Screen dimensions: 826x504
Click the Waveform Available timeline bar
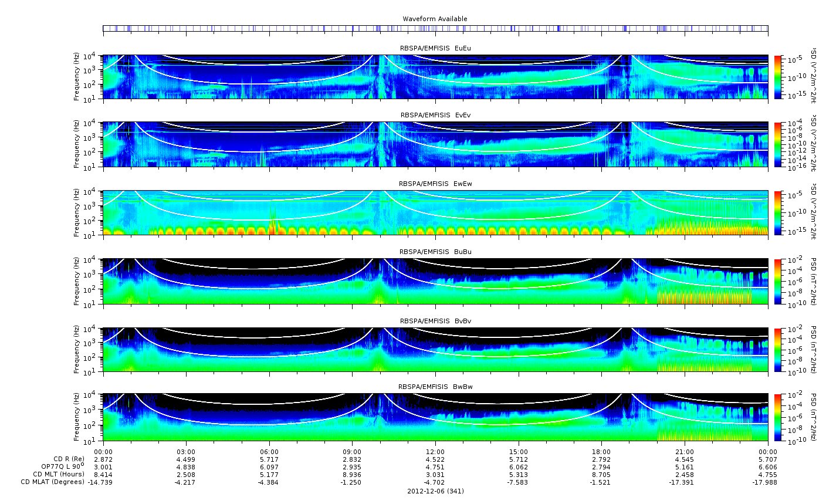pos(435,28)
